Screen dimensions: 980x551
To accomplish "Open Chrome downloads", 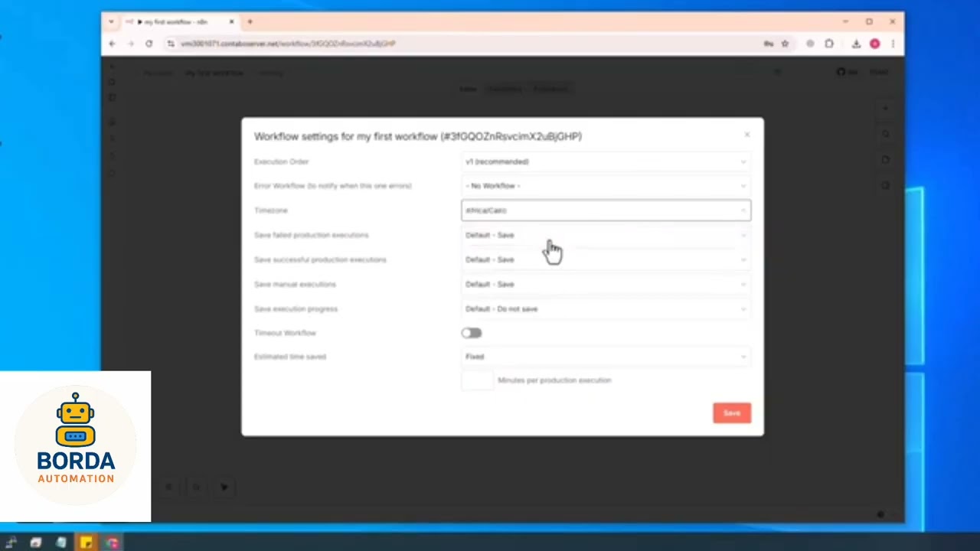I will tap(856, 44).
